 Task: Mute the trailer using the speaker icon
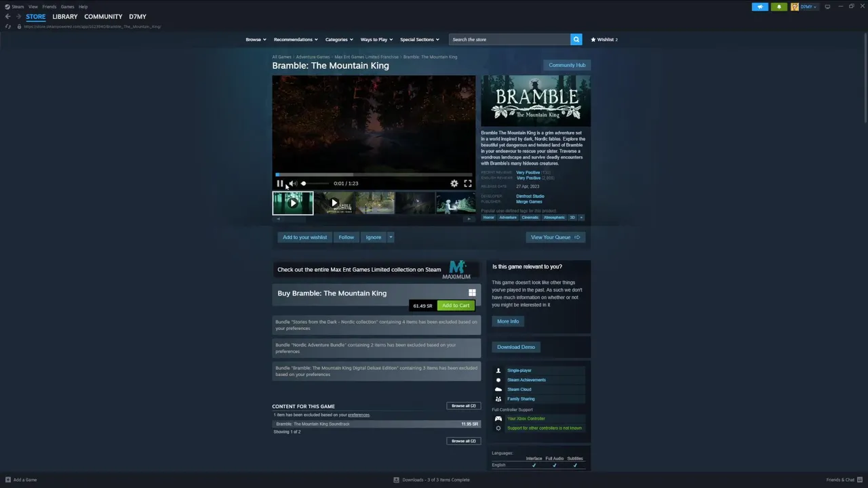pyautogui.click(x=292, y=183)
